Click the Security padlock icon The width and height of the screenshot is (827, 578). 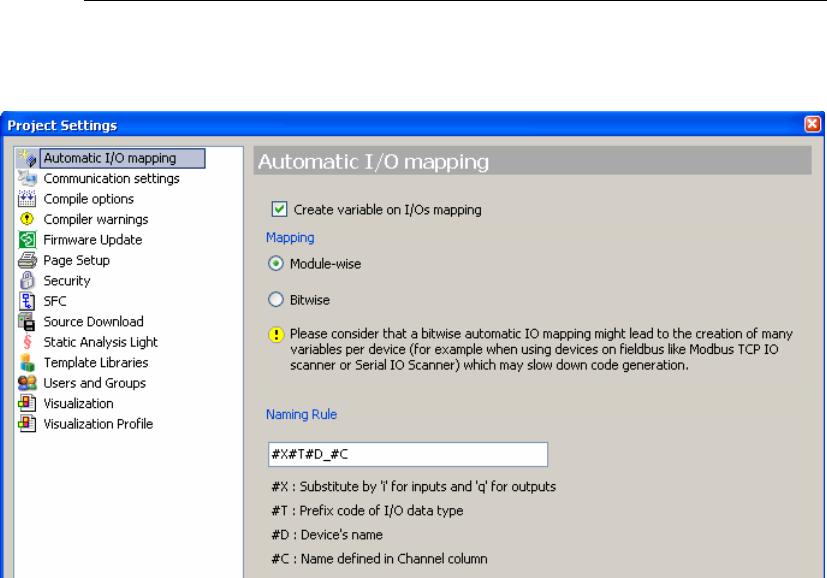(27, 280)
